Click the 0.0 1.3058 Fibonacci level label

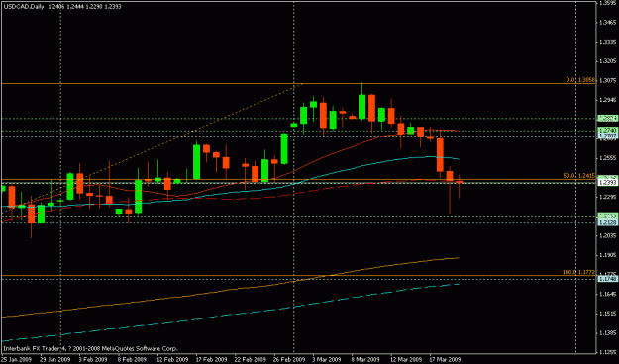pos(580,80)
